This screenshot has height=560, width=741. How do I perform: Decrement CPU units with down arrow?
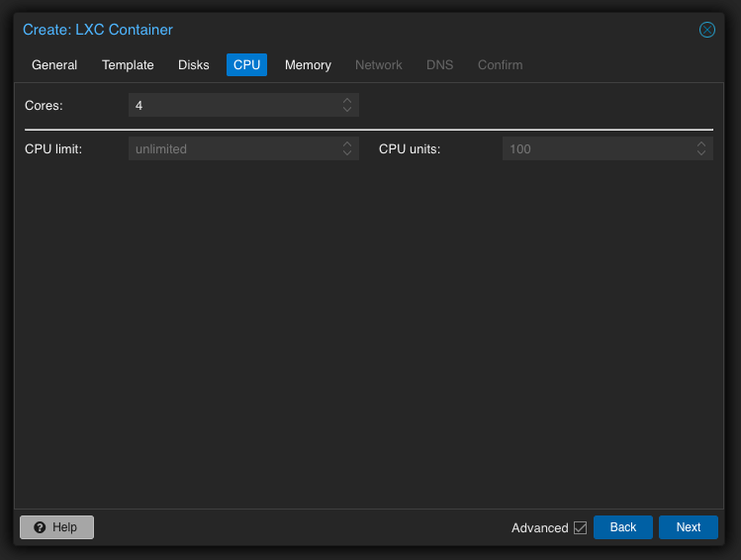[701, 154]
